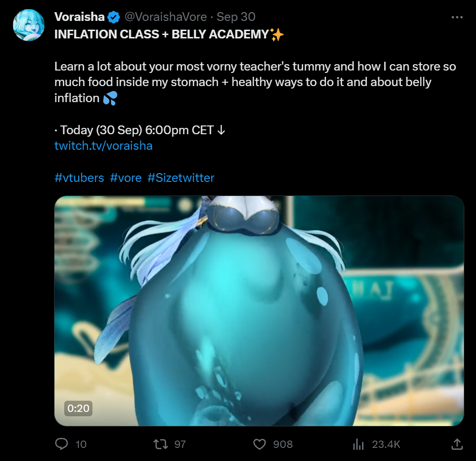Open the share upload arrow icon
The height and width of the screenshot is (461, 476).
pyautogui.click(x=457, y=444)
